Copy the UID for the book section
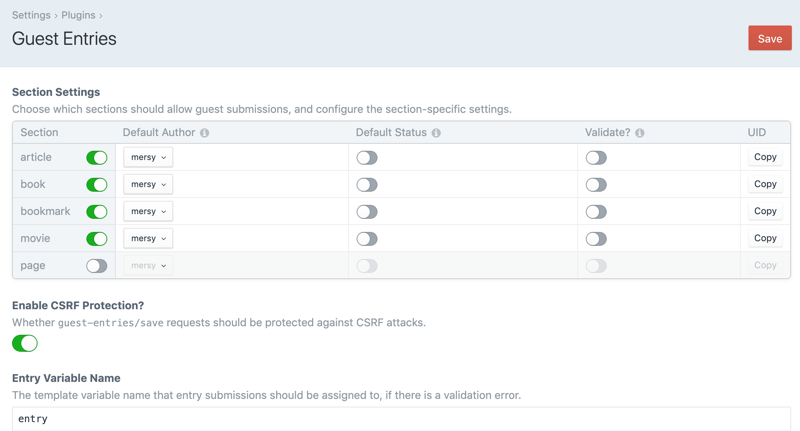This screenshot has height=431, width=800. coord(765,184)
